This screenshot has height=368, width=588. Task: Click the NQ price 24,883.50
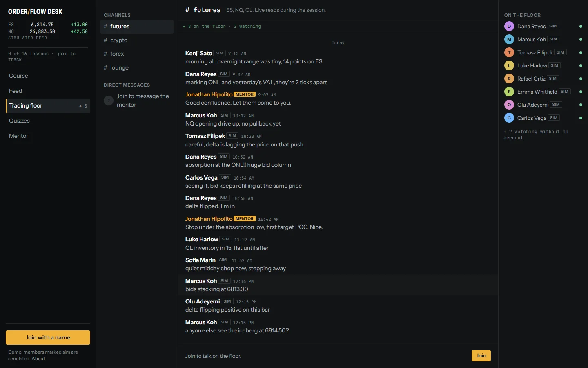pos(42,31)
